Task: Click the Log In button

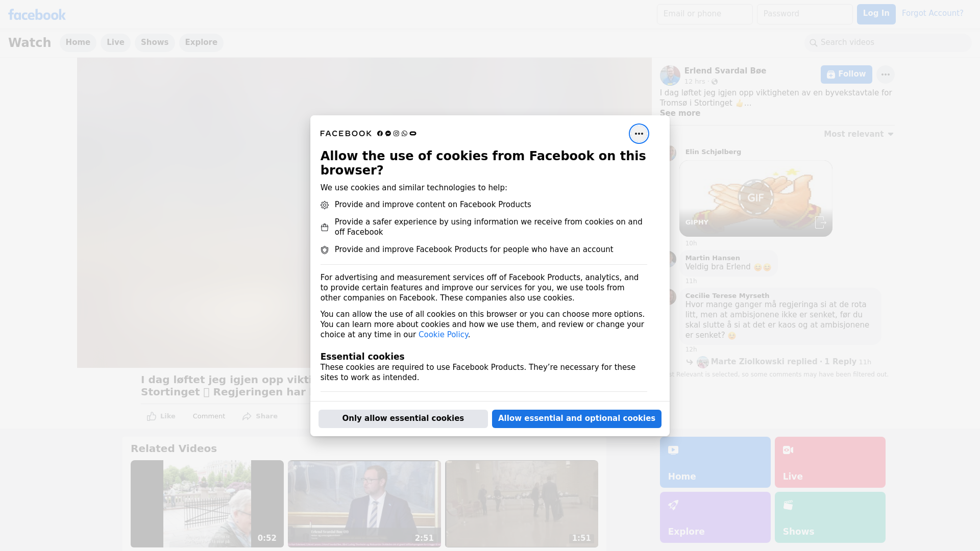Action: [876, 14]
